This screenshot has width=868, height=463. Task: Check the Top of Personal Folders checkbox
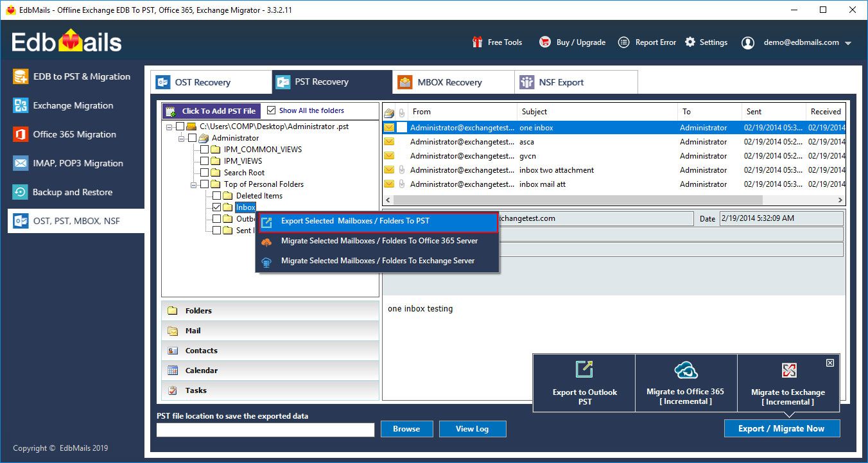pyautogui.click(x=204, y=184)
